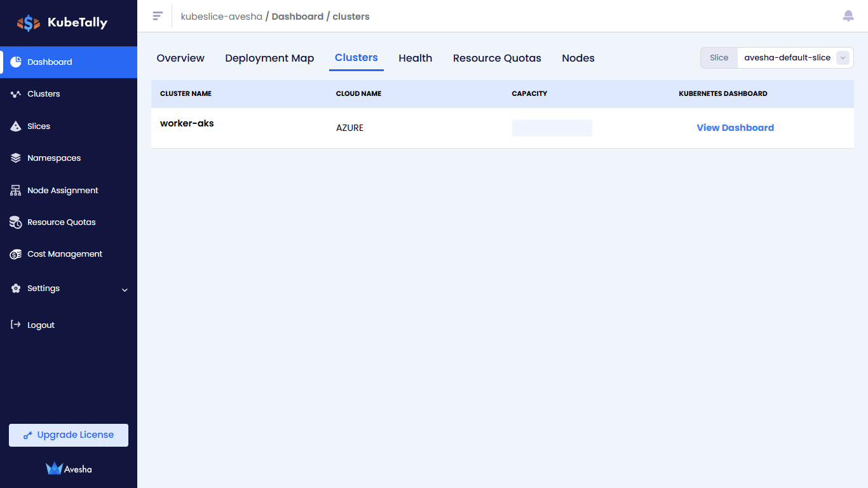Switch to the Overview tab
This screenshot has width=868, height=488.
coord(180,58)
